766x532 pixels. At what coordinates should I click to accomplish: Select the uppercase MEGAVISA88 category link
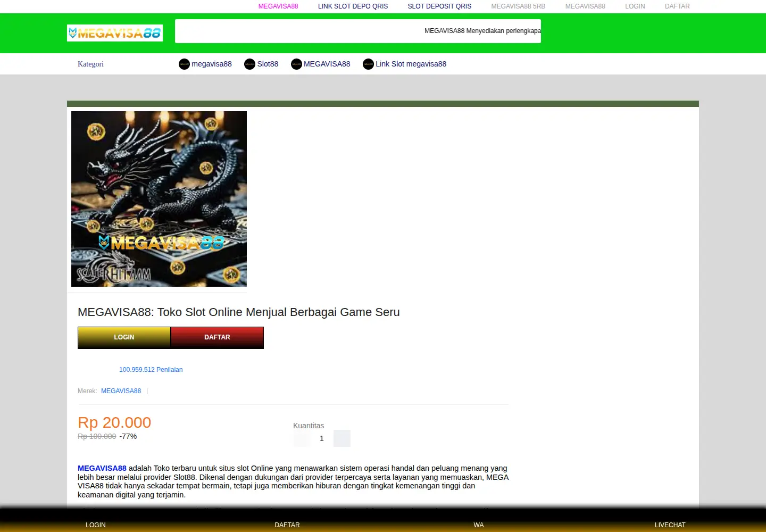click(x=327, y=64)
